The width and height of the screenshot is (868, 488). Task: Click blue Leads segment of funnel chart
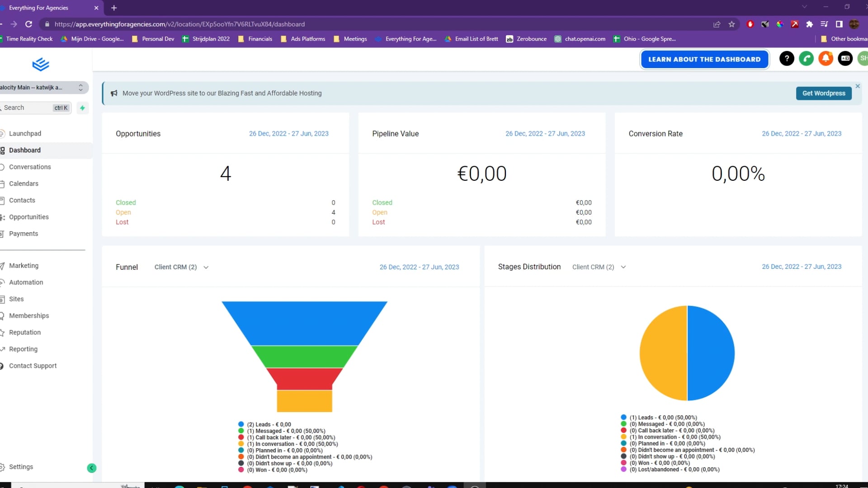pos(304,323)
